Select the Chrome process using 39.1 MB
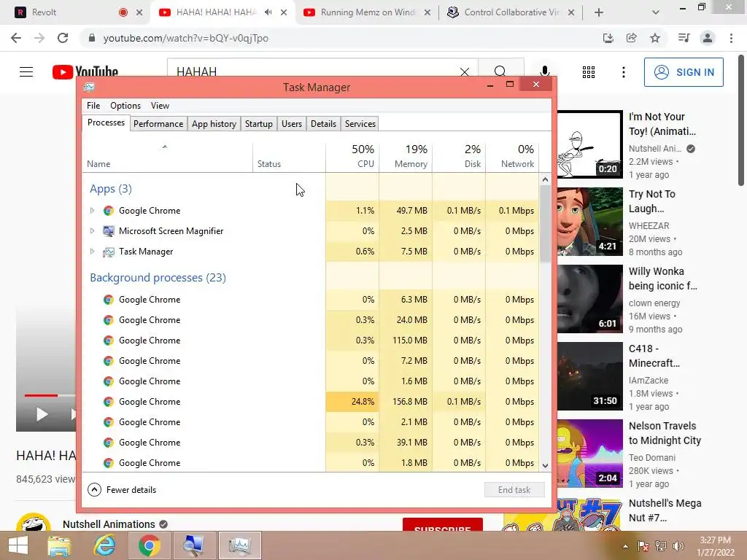The height and width of the screenshot is (560, 747). coord(311,443)
